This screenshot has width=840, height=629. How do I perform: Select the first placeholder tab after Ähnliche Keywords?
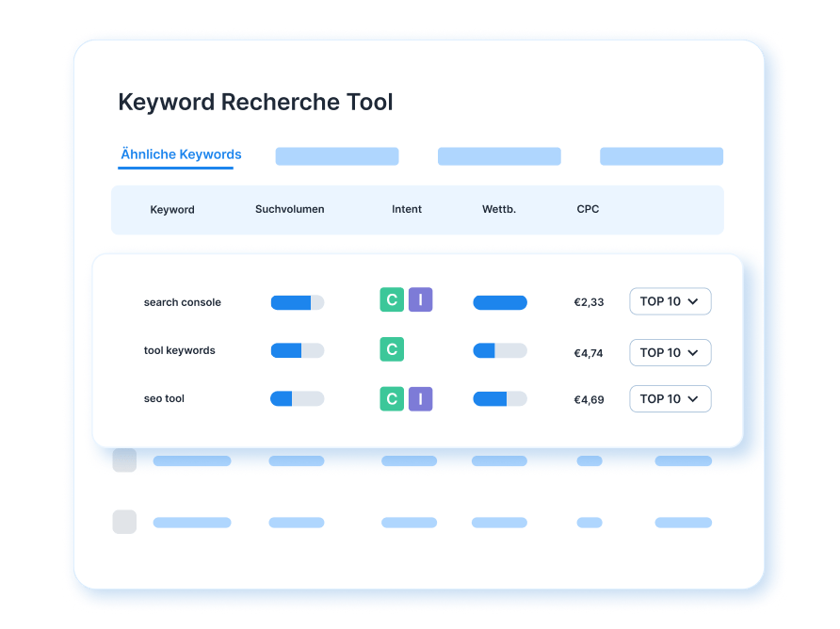click(x=337, y=156)
